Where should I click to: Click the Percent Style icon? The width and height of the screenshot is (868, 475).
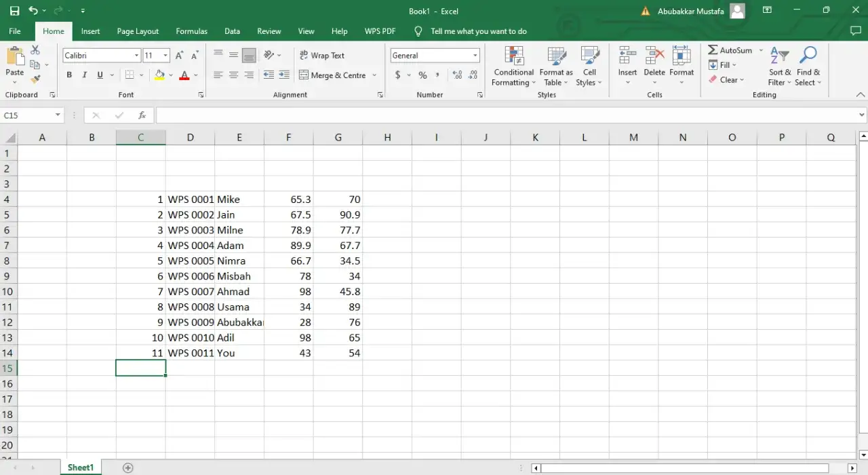(x=422, y=75)
